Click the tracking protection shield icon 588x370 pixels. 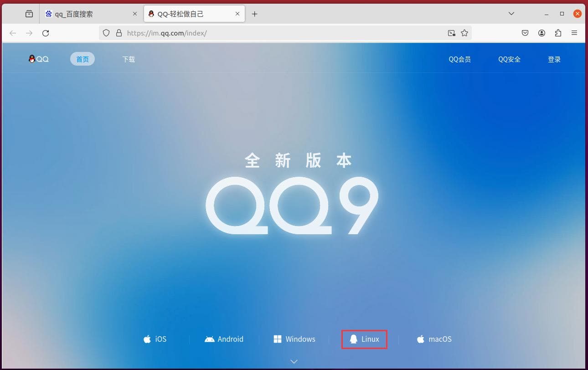[x=106, y=33]
